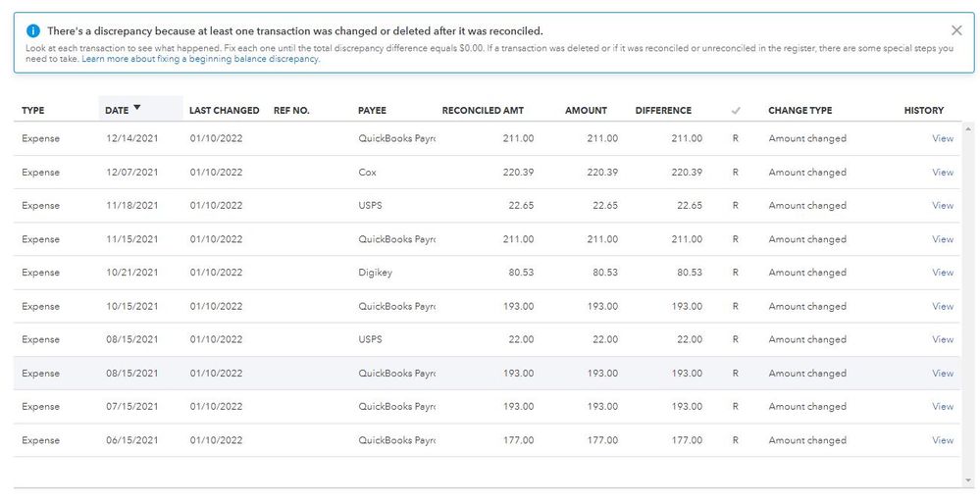Click the blue info icon in banner
The width and height of the screenshot is (980, 503).
coord(33,31)
